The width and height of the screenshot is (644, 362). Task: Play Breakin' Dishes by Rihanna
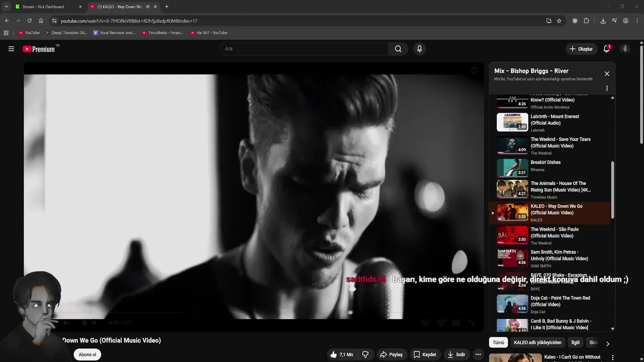click(550, 168)
